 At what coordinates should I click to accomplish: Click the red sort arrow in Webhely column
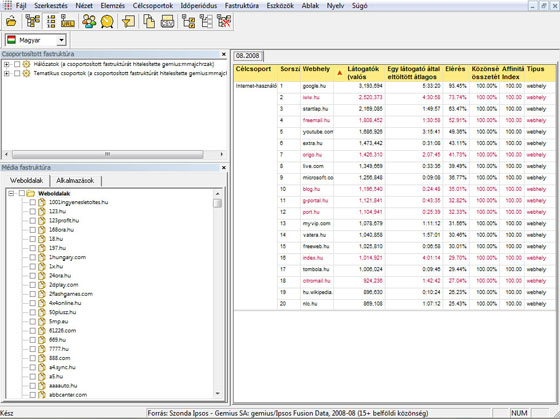click(340, 73)
